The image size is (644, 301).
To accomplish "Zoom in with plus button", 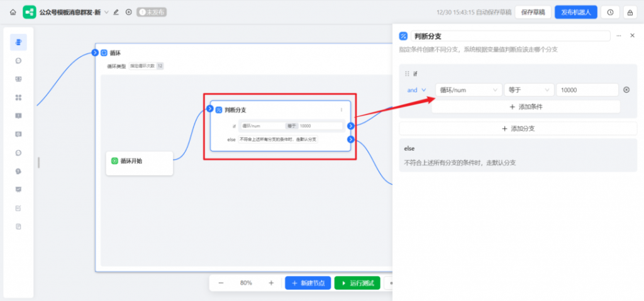I will coord(271,283).
